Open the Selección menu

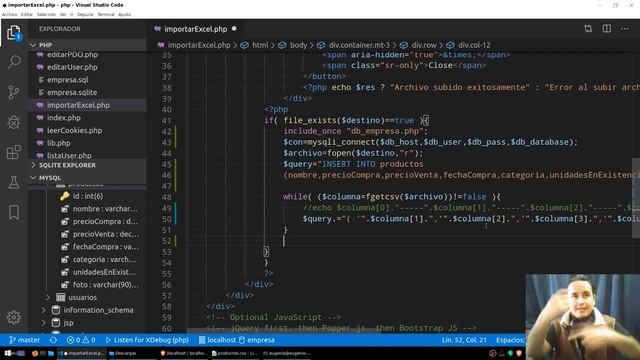coord(46,14)
